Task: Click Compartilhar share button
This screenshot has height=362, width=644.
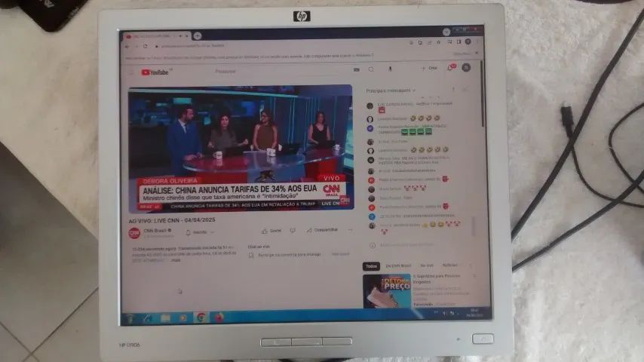Action: [x=323, y=230]
